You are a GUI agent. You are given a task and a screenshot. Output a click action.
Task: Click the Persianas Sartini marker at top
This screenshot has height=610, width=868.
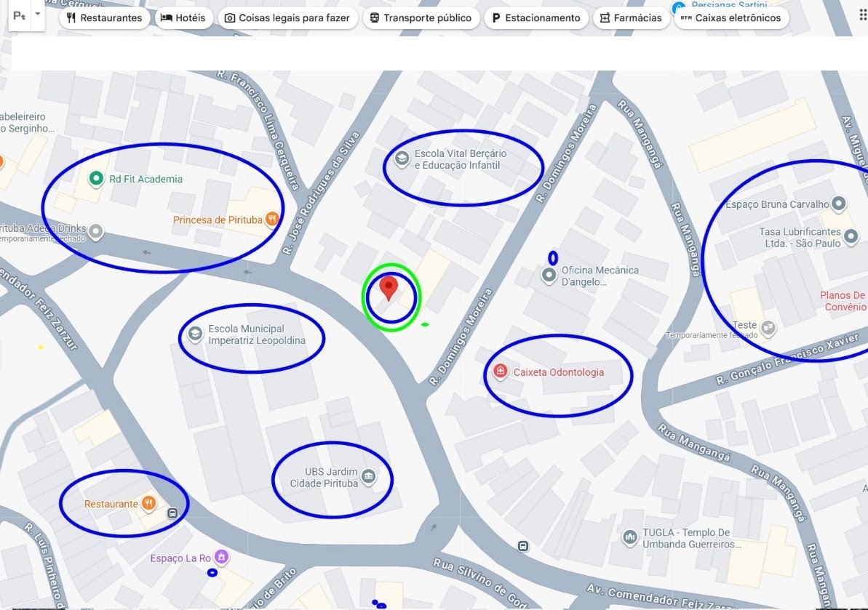tap(679, 7)
